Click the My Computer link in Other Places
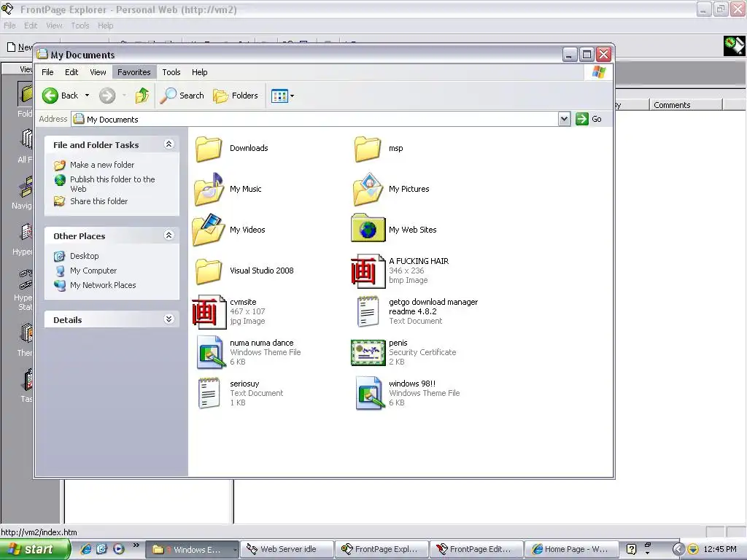 point(93,271)
